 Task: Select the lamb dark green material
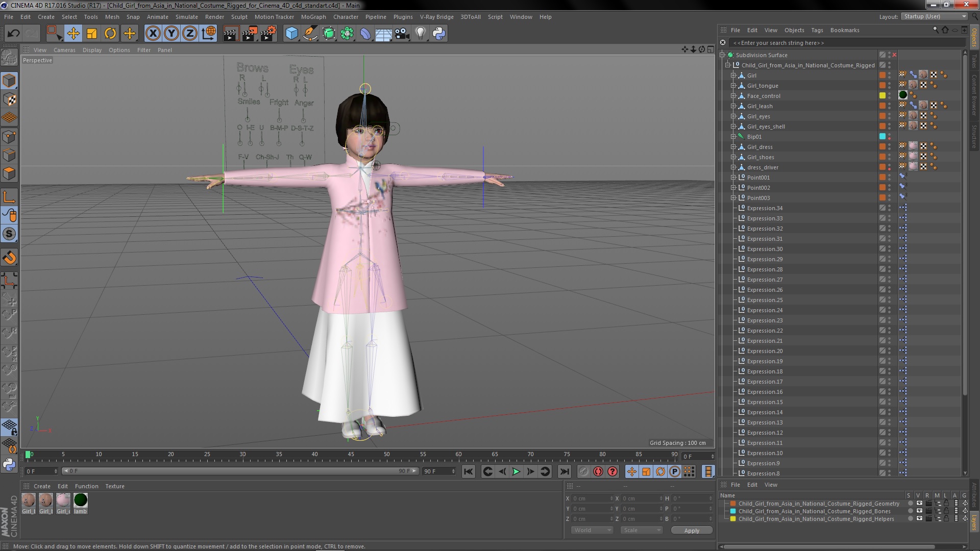[81, 500]
